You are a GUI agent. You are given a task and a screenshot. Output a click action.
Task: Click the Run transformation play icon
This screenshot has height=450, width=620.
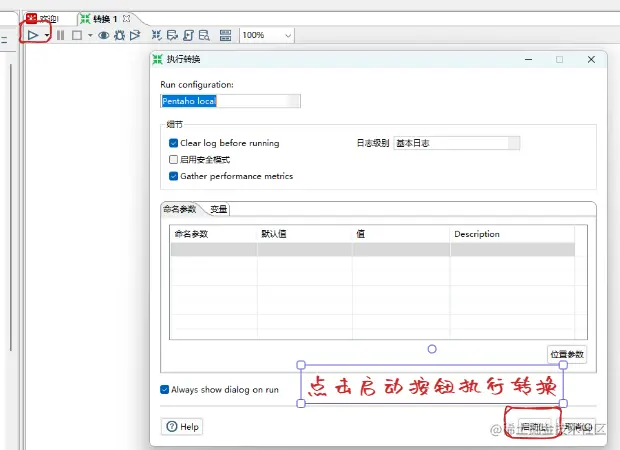tap(33, 35)
